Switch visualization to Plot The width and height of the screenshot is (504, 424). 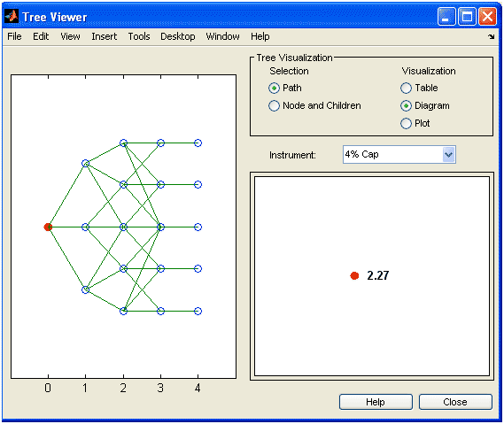click(x=406, y=123)
